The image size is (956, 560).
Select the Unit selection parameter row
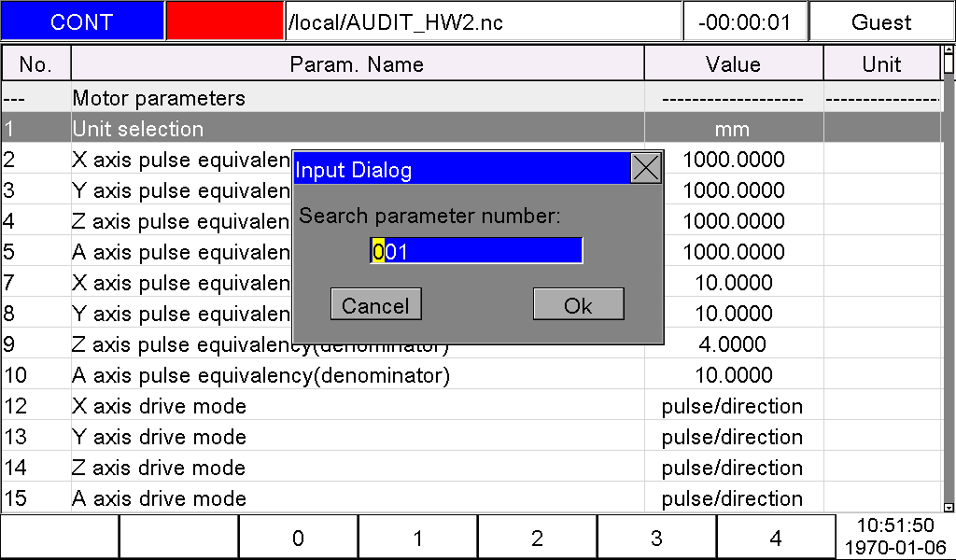coord(471,128)
